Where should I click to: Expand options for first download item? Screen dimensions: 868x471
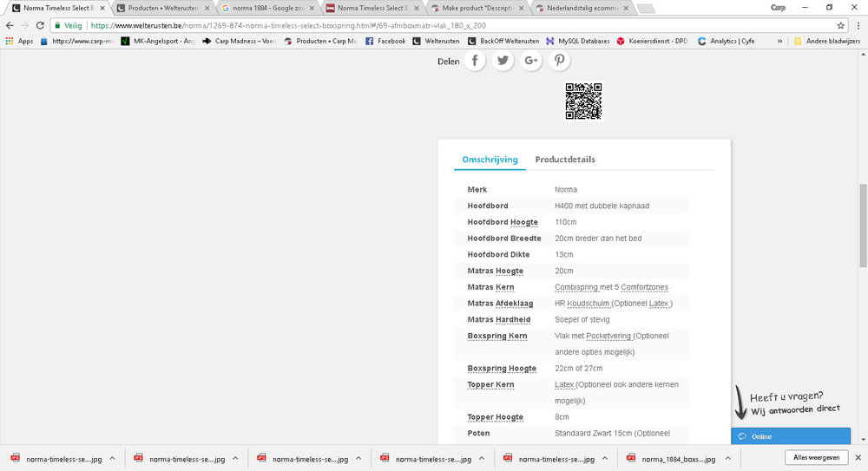pos(112,458)
